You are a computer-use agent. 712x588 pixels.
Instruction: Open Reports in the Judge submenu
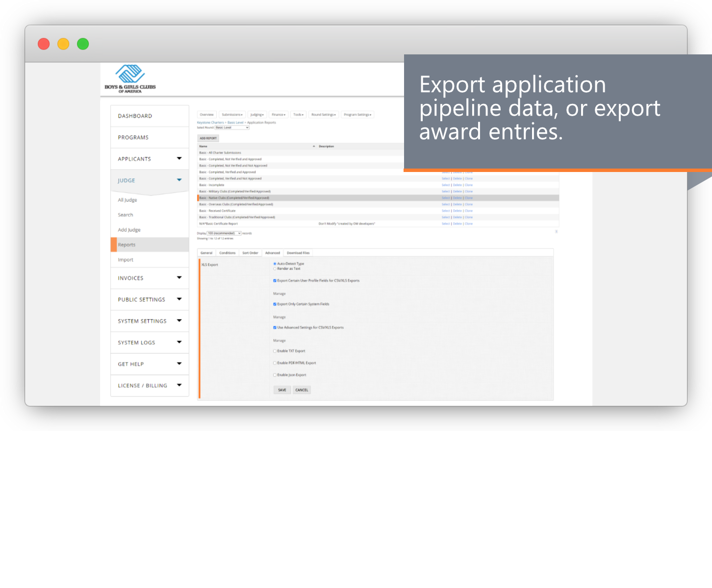pos(127,245)
